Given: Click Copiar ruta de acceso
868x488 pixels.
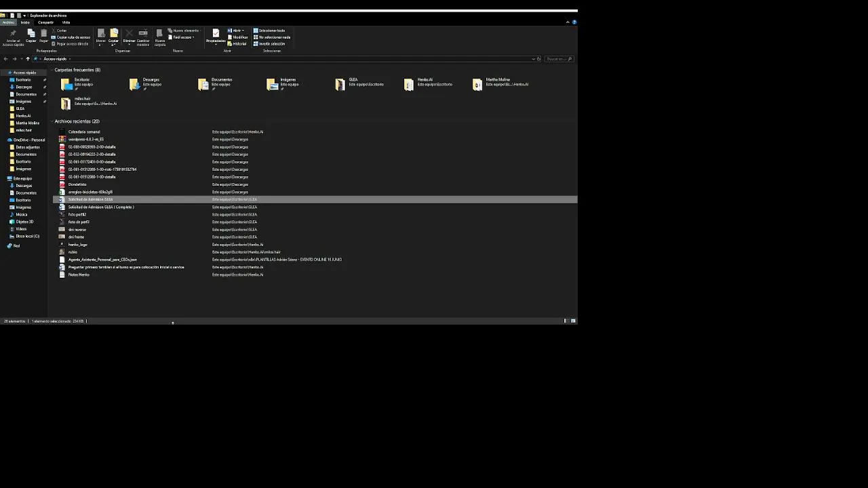Looking at the screenshot, I should [71, 37].
